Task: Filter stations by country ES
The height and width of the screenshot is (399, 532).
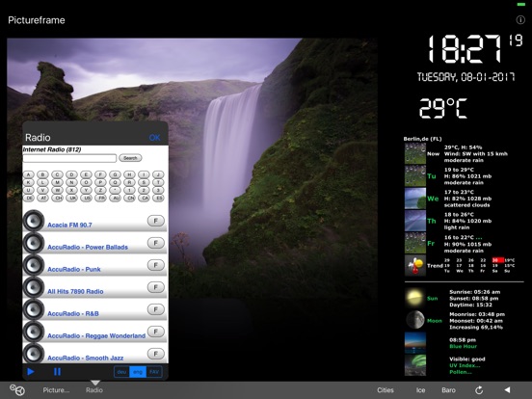Action: 158,198
